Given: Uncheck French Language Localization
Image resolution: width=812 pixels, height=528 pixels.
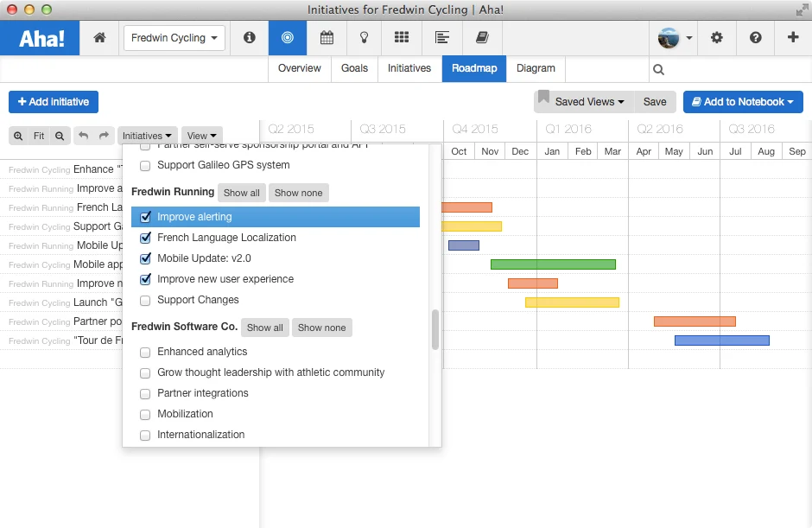Looking at the screenshot, I should coord(145,238).
